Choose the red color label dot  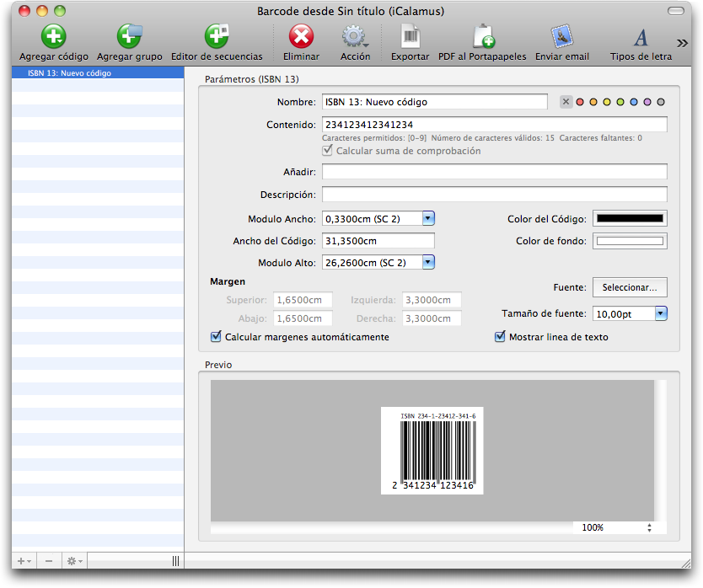[x=580, y=102]
